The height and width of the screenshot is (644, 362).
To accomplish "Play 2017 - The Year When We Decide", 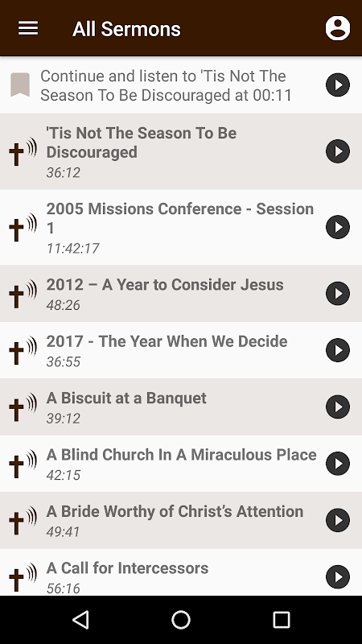I will 338,350.
